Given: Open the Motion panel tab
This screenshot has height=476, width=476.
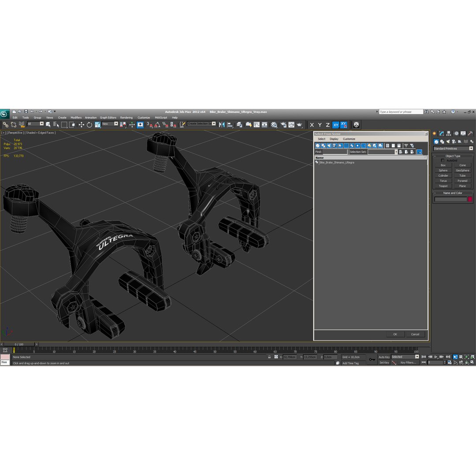Looking at the screenshot, I should (x=456, y=134).
